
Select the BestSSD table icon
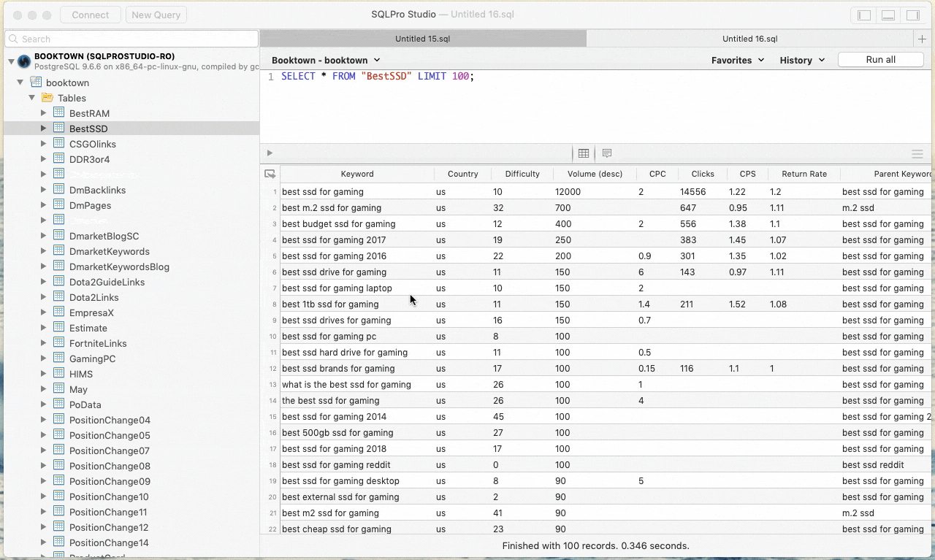click(x=58, y=129)
